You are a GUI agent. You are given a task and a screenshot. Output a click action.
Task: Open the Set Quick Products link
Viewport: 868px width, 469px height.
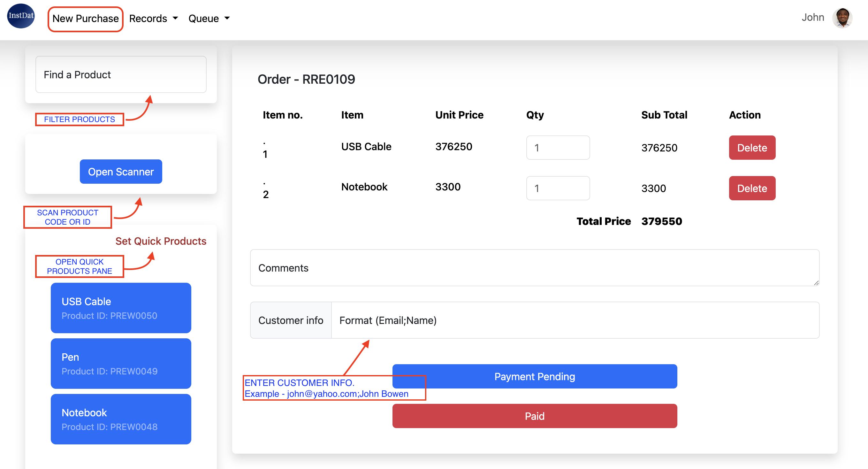tap(161, 241)
